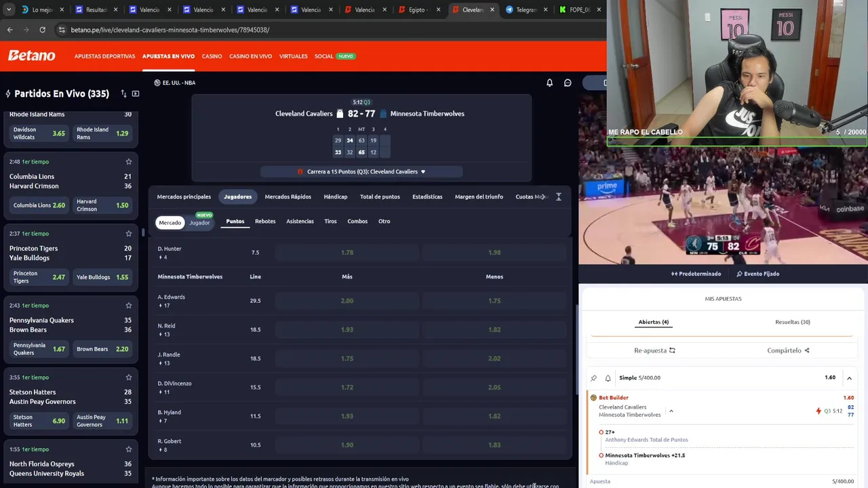Open Apuestas Deportivas menu

[104, 56]
